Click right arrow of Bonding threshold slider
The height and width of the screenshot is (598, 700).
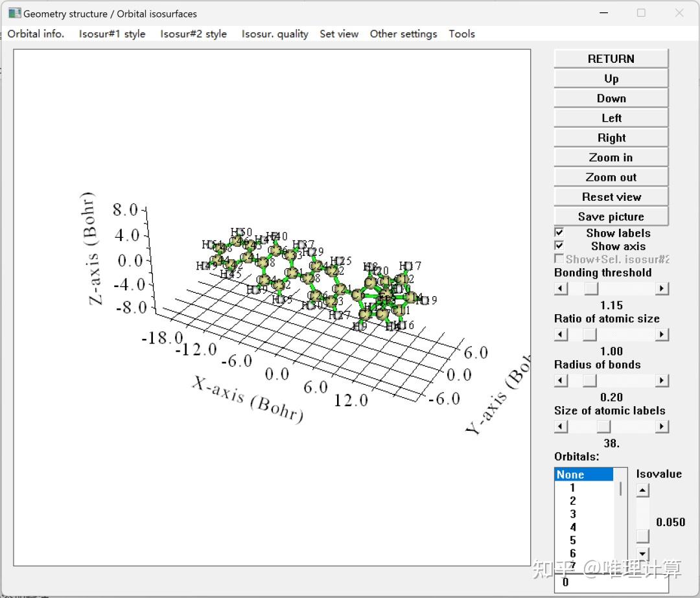click(662, 289)
